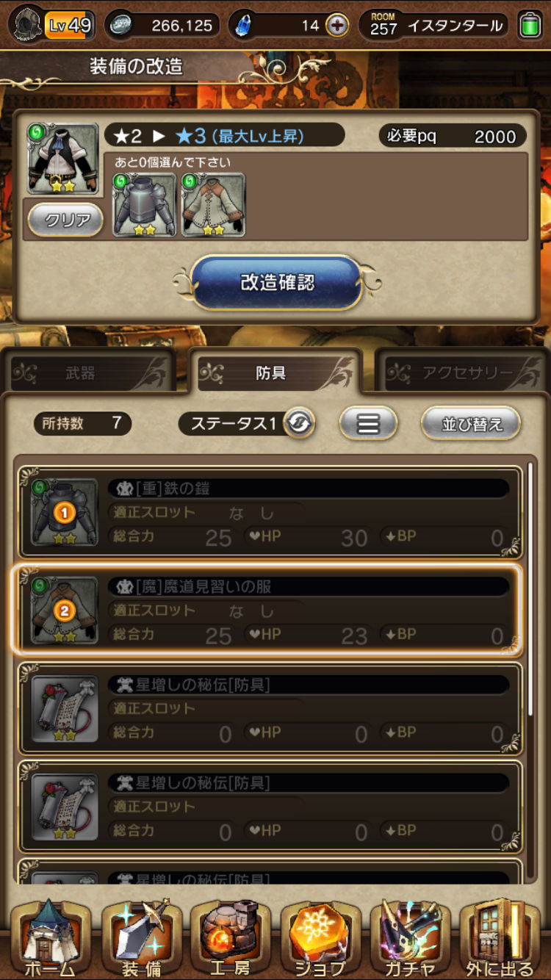551x980 pixels.
Task: Select the first 星増しの秘伝[防具] scroll
Action: point(270,708)
